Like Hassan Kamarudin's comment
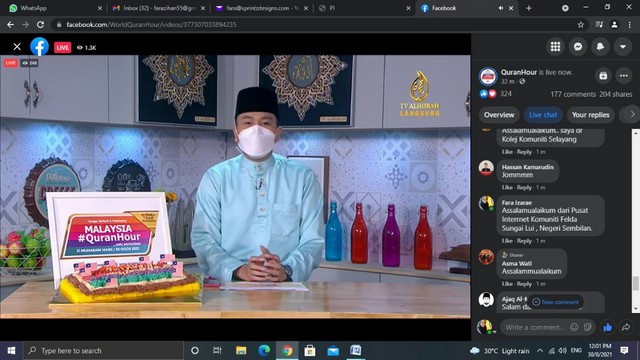The width and height of the screenshot is (640, 360). click(x=507, y=187)
